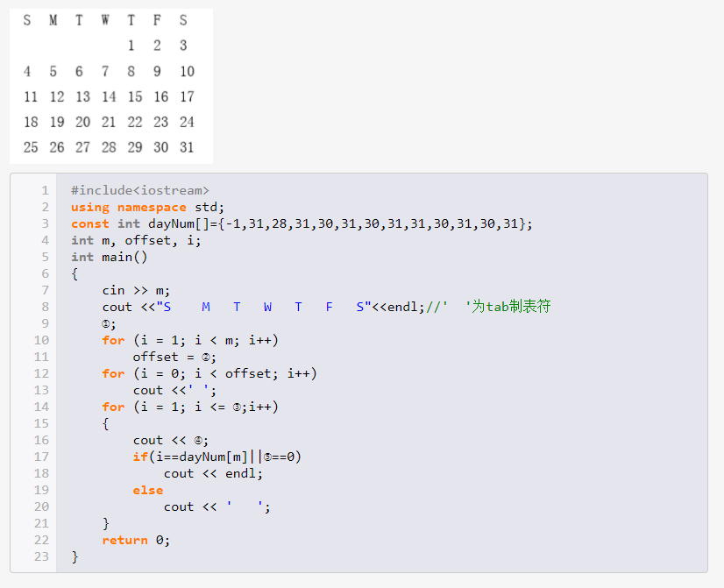Click line number 3 in the gutter
This screenshot has height=588, width=724.
click(46, 223)
